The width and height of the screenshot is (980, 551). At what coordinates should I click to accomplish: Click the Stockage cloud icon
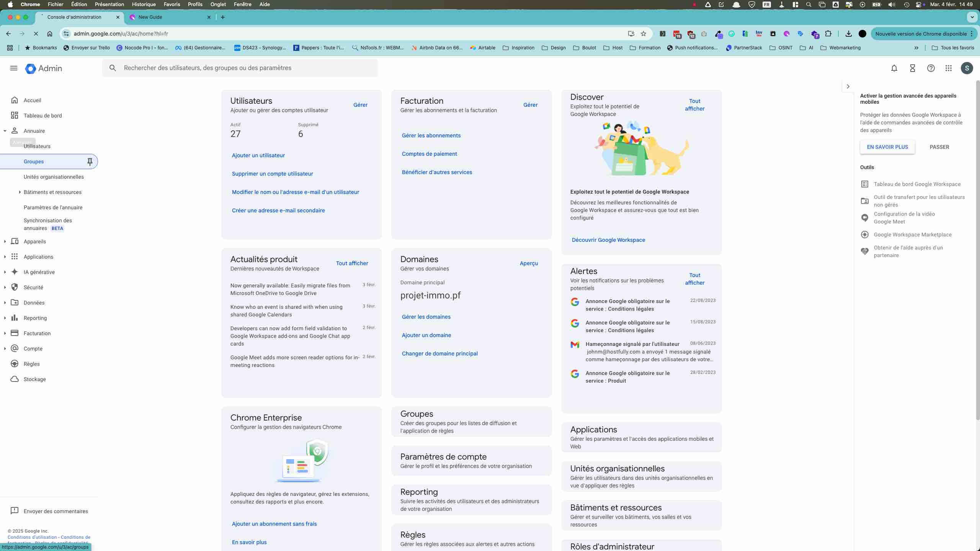pyautogui.click(x=15, y=379)
